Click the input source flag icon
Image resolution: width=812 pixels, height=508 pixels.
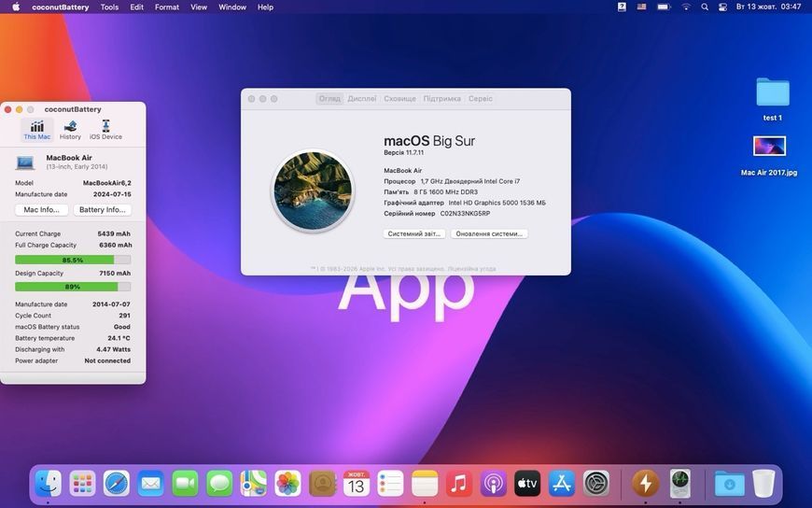coord(641,7)
